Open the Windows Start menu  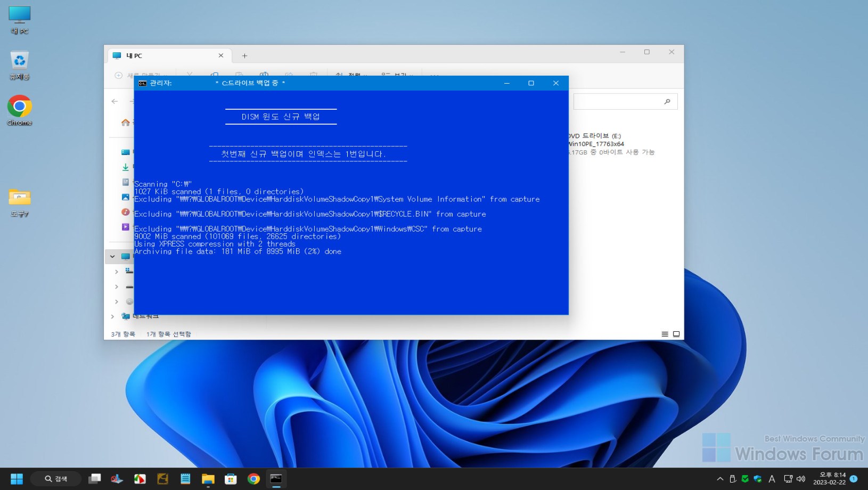[17, 479]
